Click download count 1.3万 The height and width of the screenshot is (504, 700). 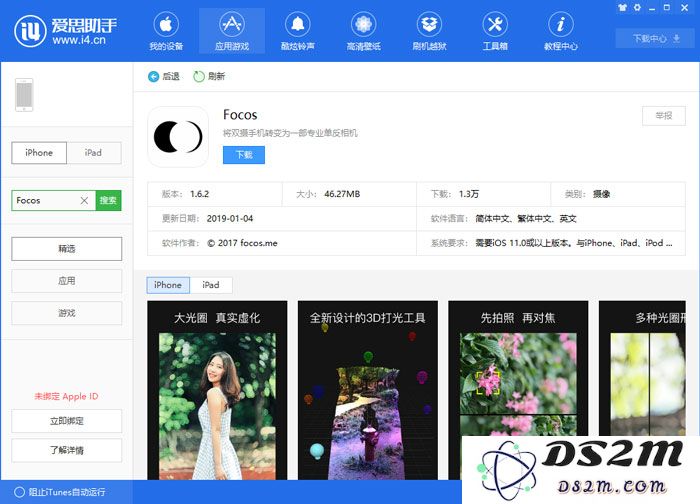click(x=469, y=194)
